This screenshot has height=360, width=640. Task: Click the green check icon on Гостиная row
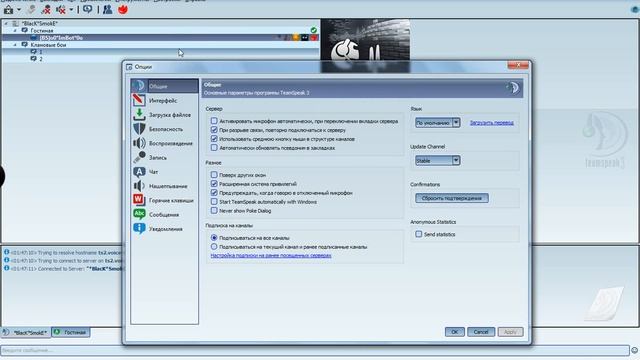[x=313, y=30]
